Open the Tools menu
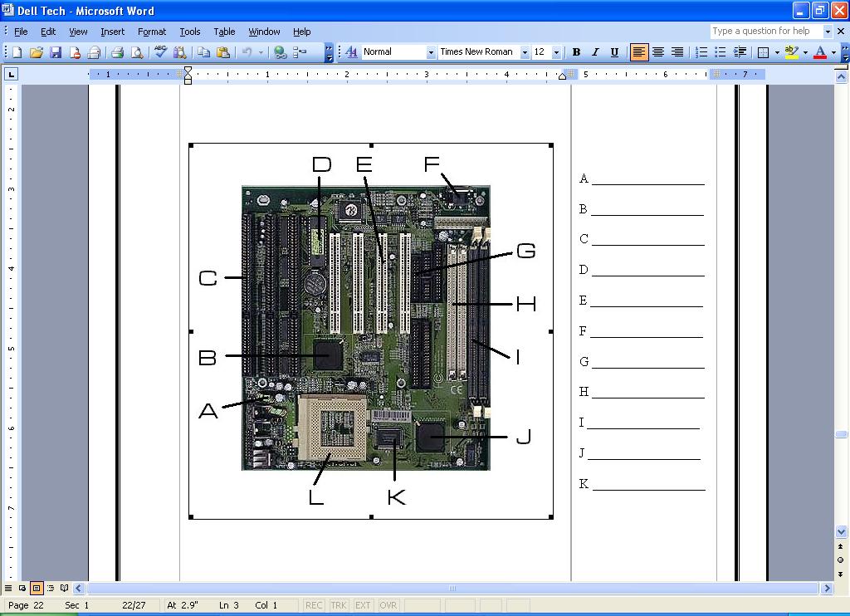 [x=190, y=32]
